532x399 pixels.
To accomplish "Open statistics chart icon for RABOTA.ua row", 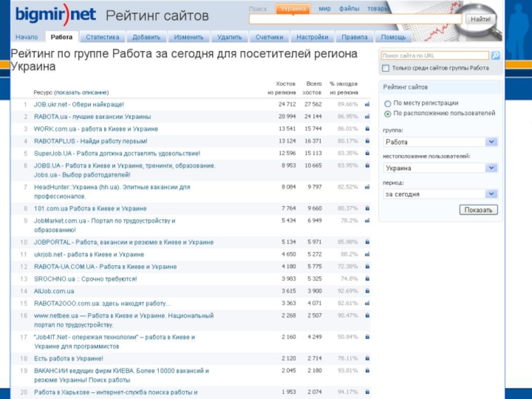I will pyautogui.click(x=367, y=117).
